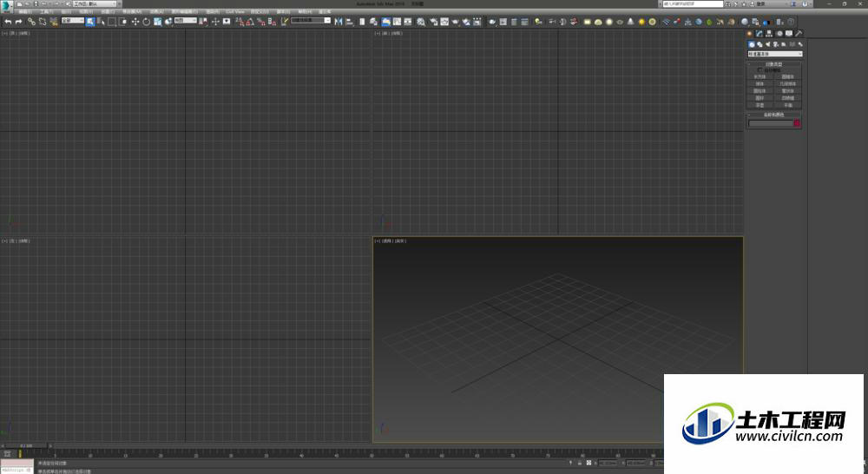The image size is (868, 474).
Task: Toggle Selection Lock in status bar
Action: point(580,463)
